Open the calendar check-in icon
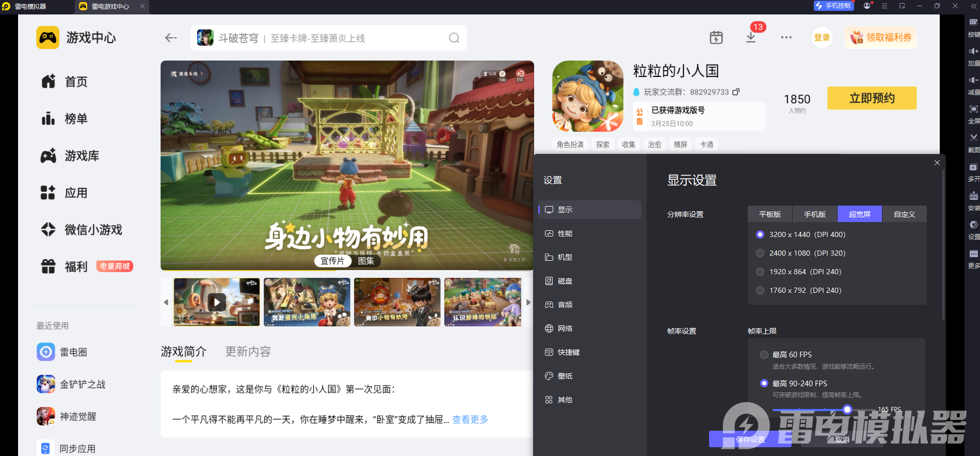This screenshot has height=456, width=980. tap(716, 38)
